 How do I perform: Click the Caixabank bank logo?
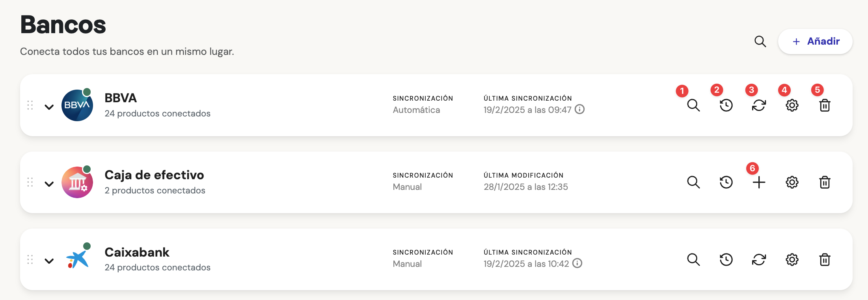click(x=78, y=259)
